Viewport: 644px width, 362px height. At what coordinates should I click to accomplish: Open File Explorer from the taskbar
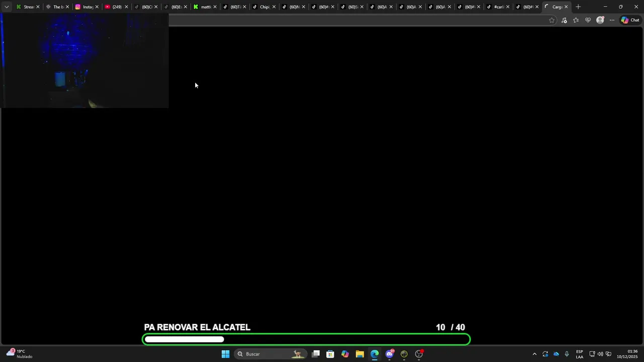pyautogui.click(x=360, y=354)
